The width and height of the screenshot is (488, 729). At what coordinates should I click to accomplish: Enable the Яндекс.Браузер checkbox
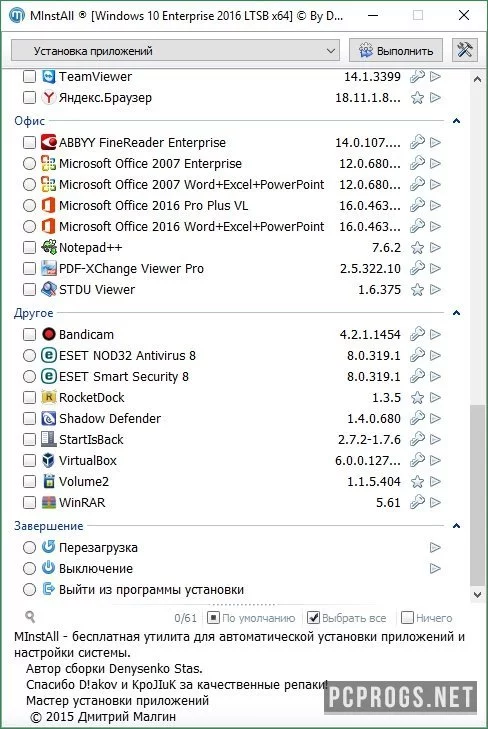click(x=29, y=97)
